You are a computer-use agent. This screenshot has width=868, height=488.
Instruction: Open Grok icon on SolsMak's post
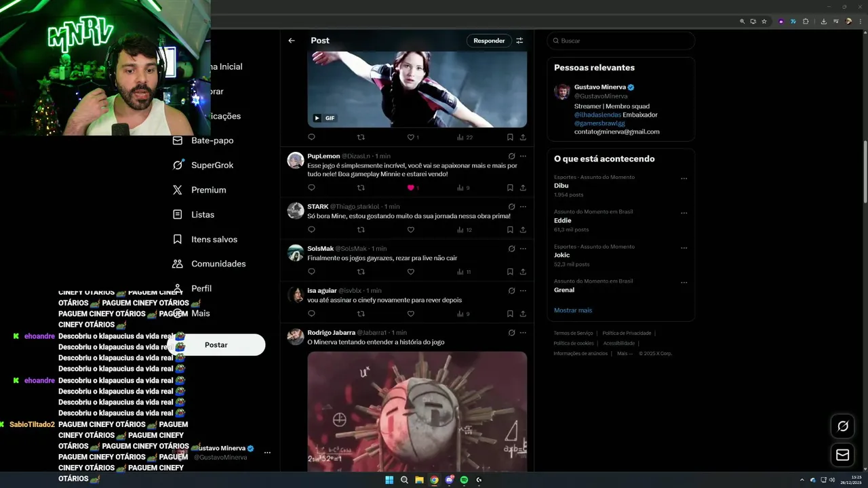511,249
